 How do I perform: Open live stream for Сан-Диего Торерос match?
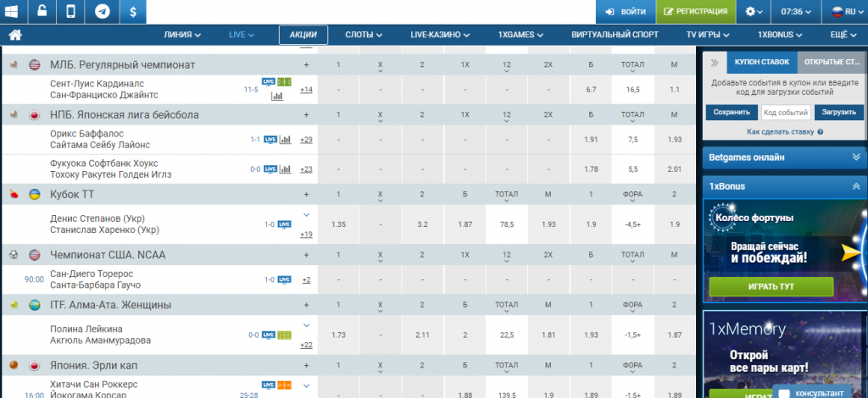pyautogui.click(x=284, y=279)
